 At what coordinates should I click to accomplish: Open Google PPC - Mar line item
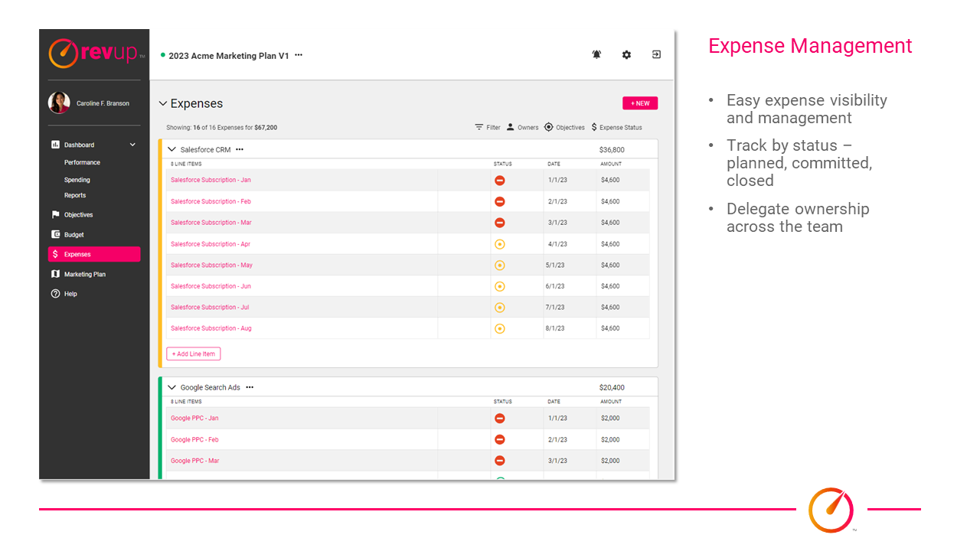click(195, 461)
